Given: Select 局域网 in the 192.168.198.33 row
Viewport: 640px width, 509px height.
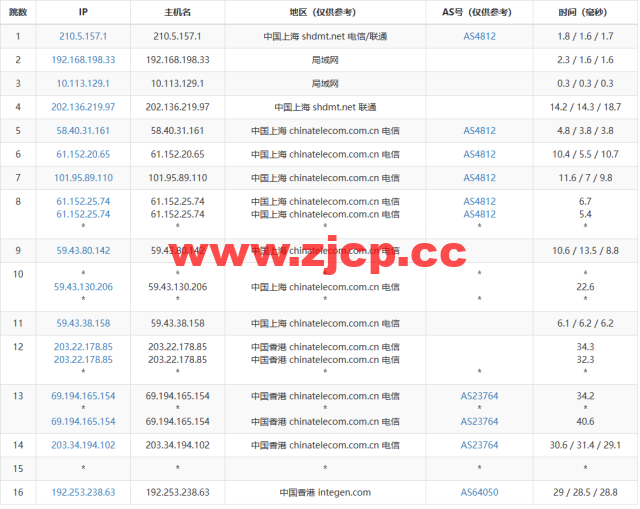Looking at the screenshot, I should click(325, 60).
